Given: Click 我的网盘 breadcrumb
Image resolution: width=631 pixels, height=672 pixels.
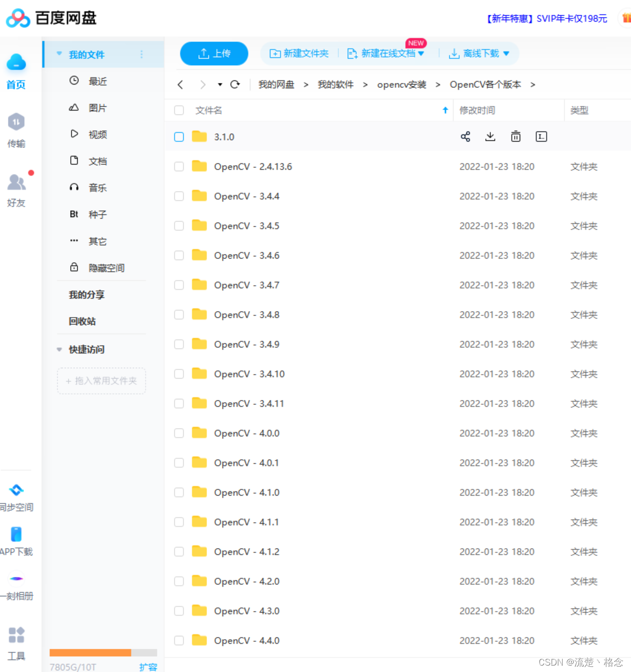Looking at the screenshot, I should 276,84.
